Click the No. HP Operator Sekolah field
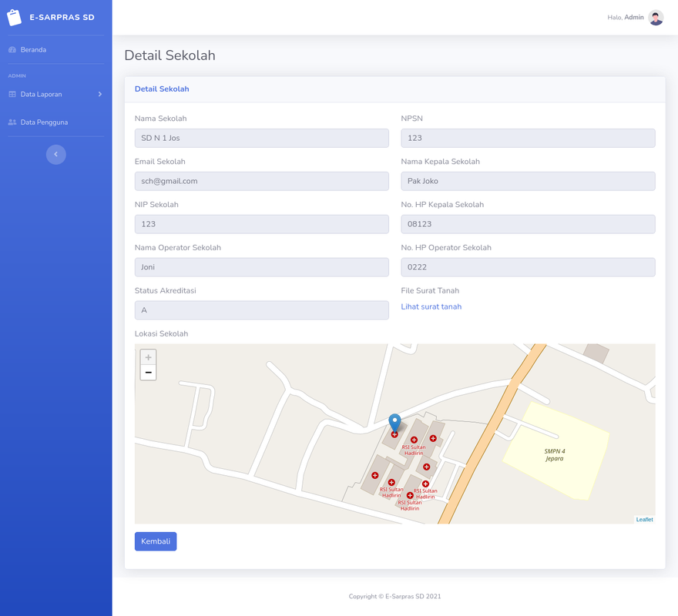The width and height of the screenshot is (678, 616). [x=528, y=267]
